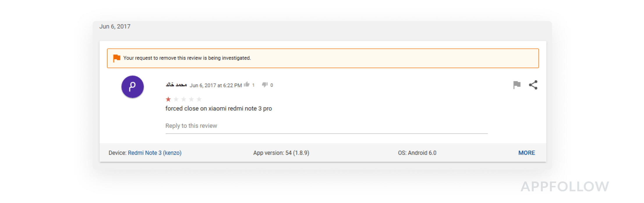This screenshot has width=644, height=203.
Task: Click the reviewer's name next to the avatar
Action: (x=176, y=85)
